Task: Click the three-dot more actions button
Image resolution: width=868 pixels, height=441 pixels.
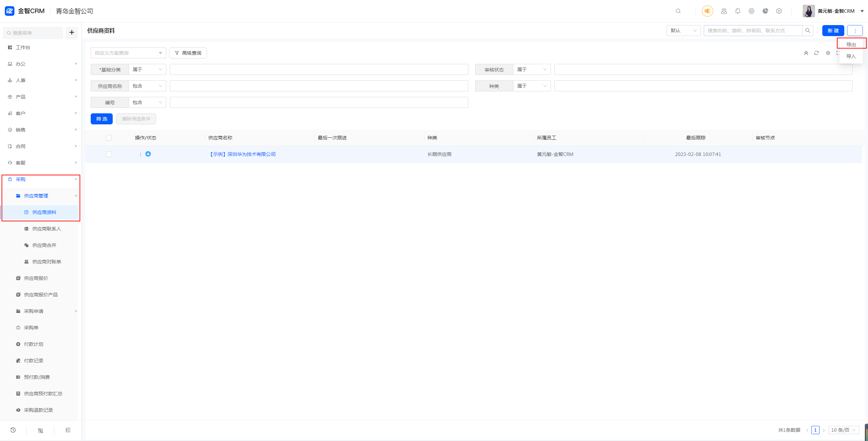Action: click(855, 31)
